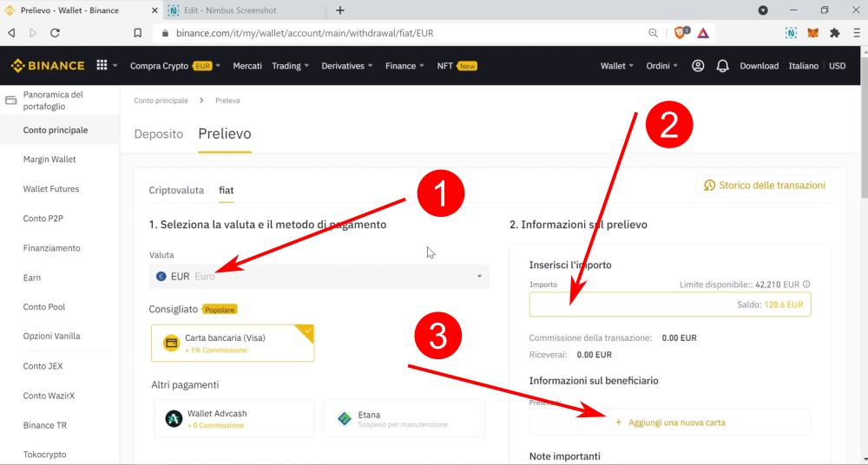Screen dimensions: 868x465
Task: Open Brave Shields lion icon
Action: click(x=681, y=33)
